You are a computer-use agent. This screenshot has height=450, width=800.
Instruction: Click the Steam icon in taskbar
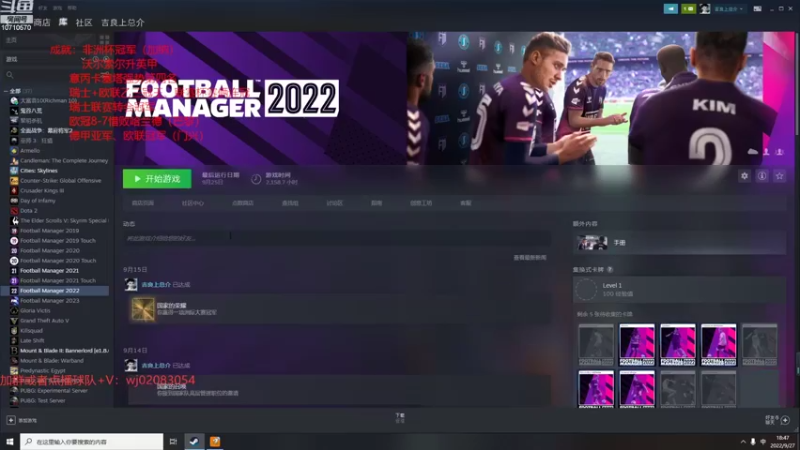pos(194,441)
